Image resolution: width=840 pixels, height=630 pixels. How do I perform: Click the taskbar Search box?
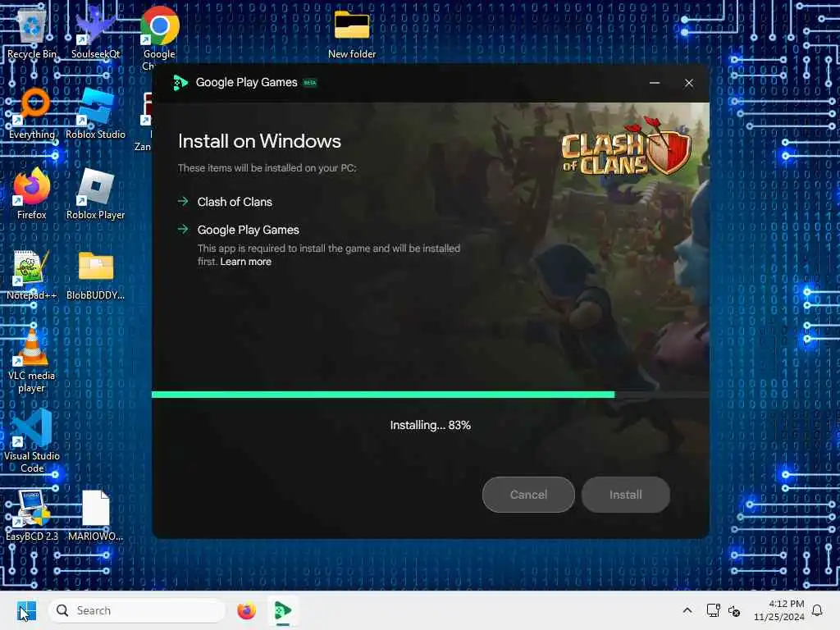[137, 610]
